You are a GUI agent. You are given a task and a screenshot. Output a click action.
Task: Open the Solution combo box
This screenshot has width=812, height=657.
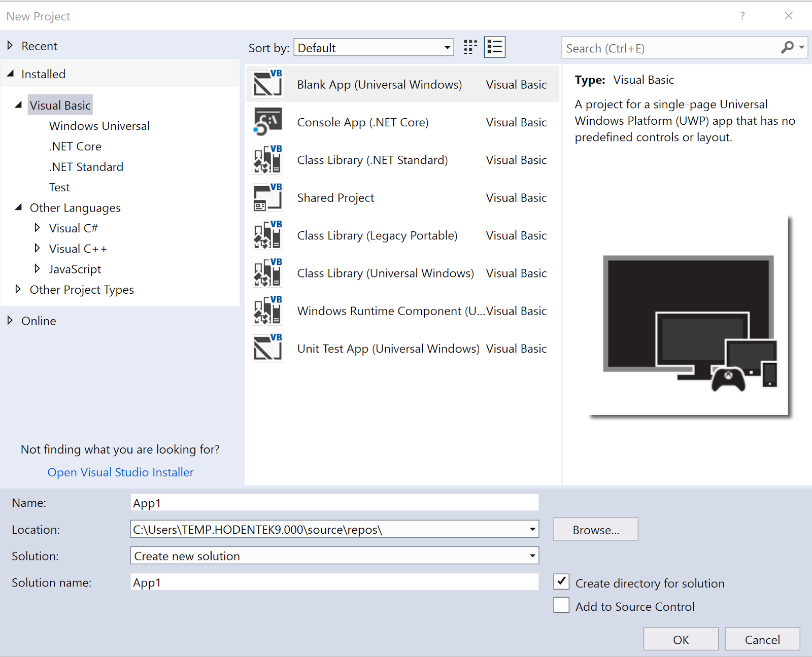532,556
